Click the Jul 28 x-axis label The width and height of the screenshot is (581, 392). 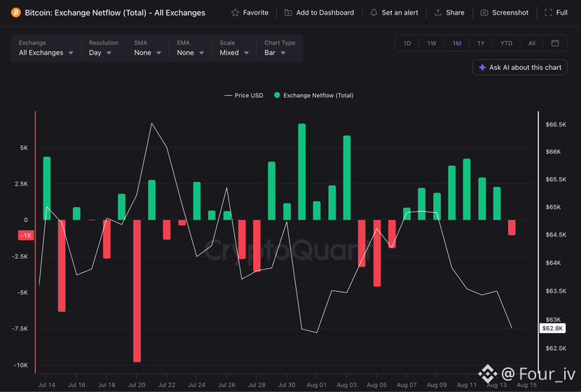(257, 385)
